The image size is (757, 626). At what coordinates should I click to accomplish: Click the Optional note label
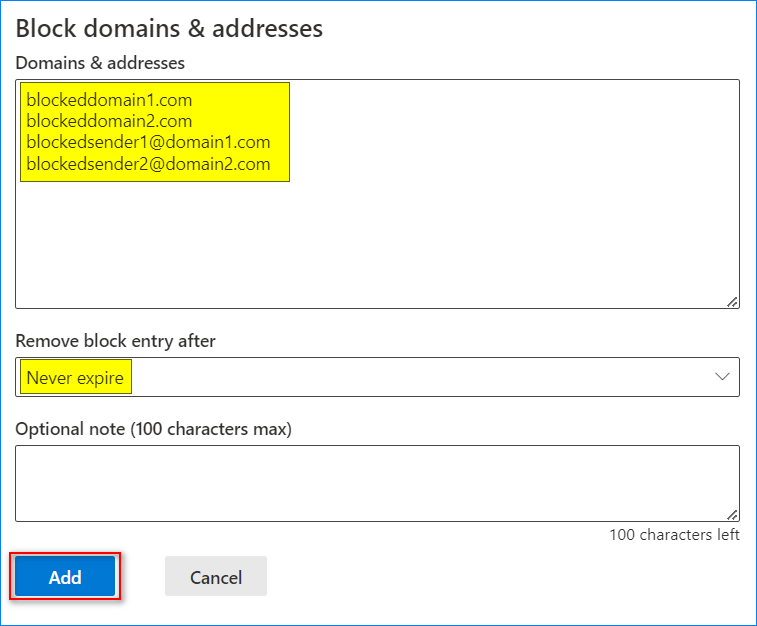pos(154,429)
